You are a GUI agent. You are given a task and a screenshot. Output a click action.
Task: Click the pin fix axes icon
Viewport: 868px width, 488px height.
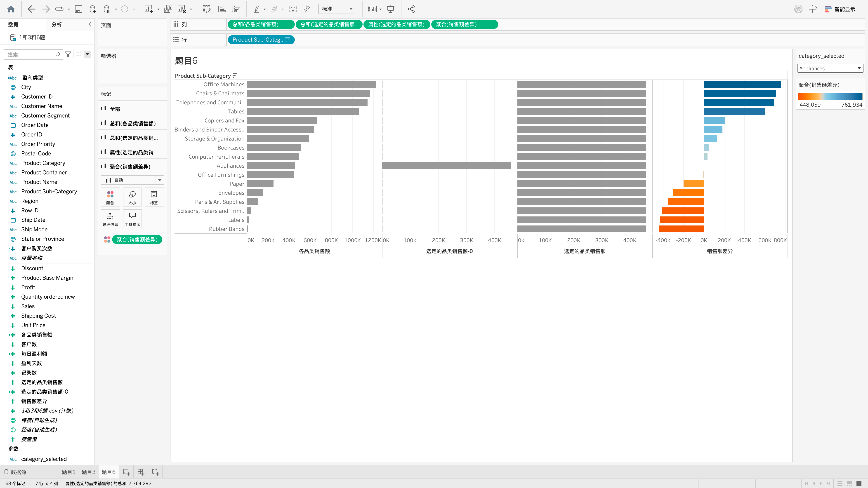pyautogui.click(x=307, y=9)
